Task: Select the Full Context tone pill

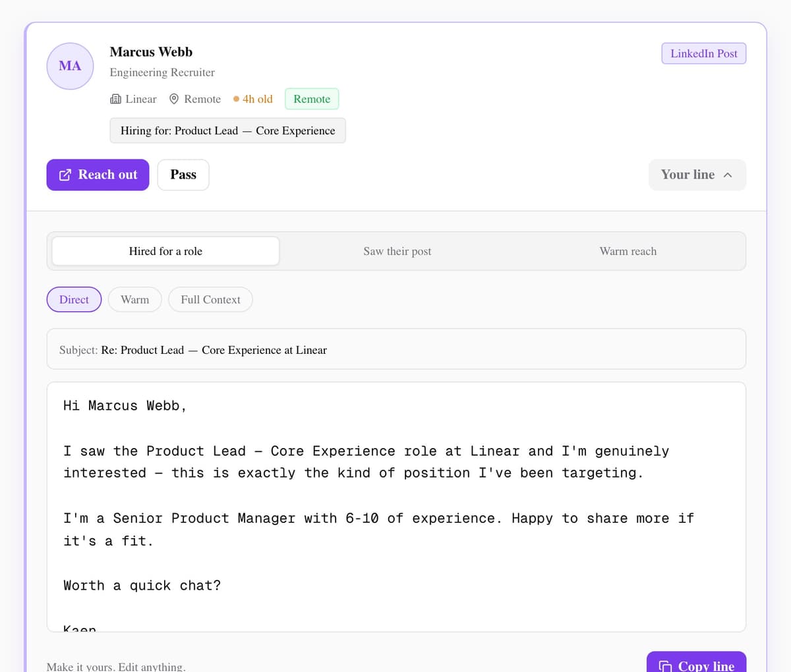Action: [210, 299]
